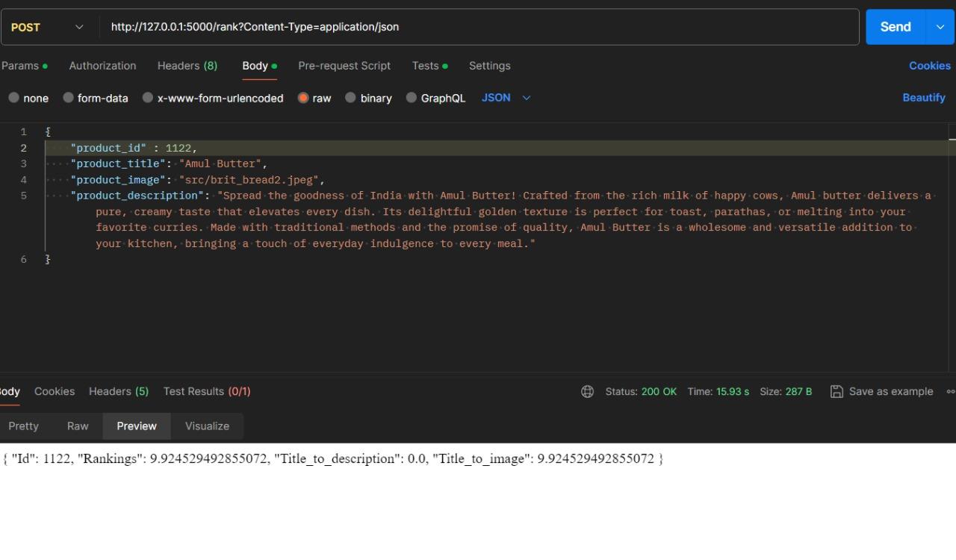
Task: Open the Cookies link
Action: tap(929, 66)
